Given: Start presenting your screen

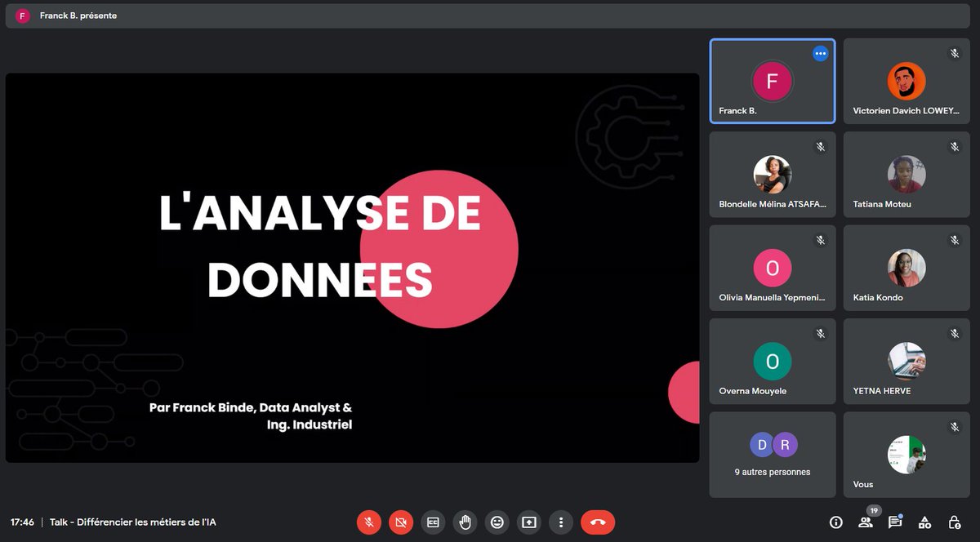Looking at the screenshot, I should (x=528, y=522).
